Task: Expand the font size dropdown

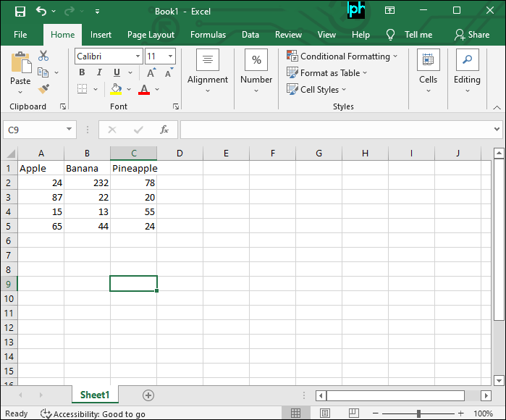Action: 170,56
